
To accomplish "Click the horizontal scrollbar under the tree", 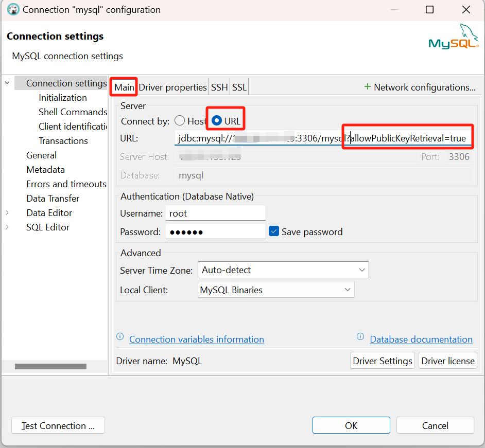I will (x=51, y=366).
